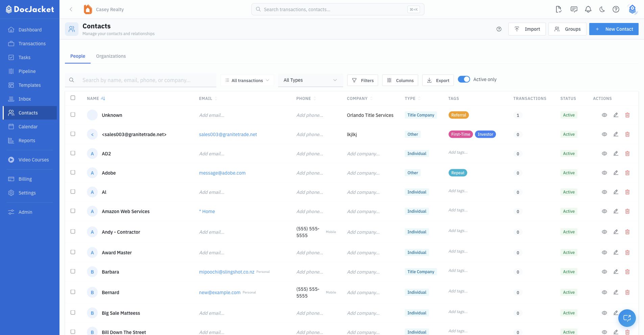644x335 pixels.
Task: Delete the Amazon Web Services contact
Action: (x=627, y=211)
